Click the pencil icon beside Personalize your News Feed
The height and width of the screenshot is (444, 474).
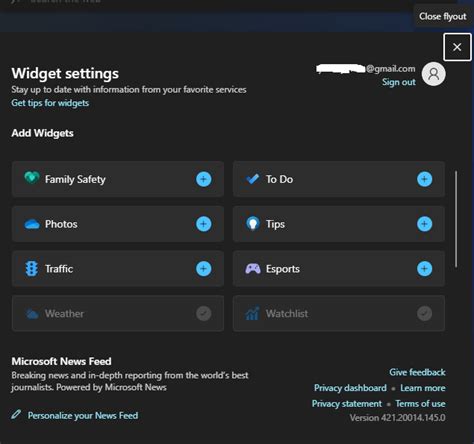pos(16,415)
